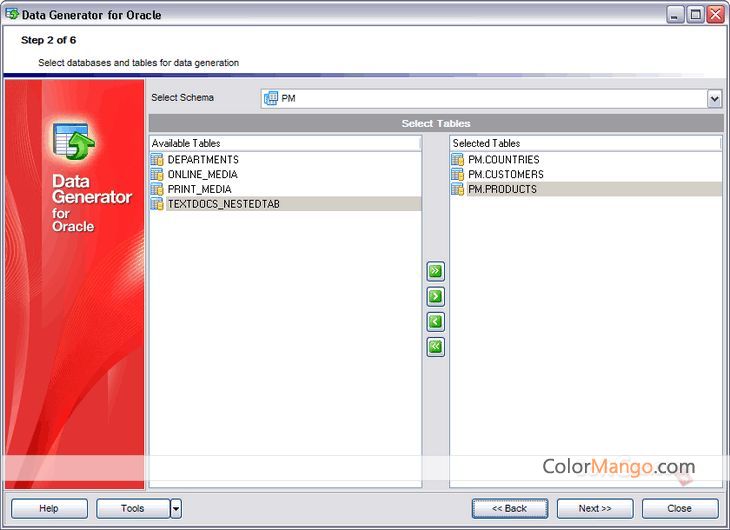
Task: Click the Tools button
Action: [133, 509]
